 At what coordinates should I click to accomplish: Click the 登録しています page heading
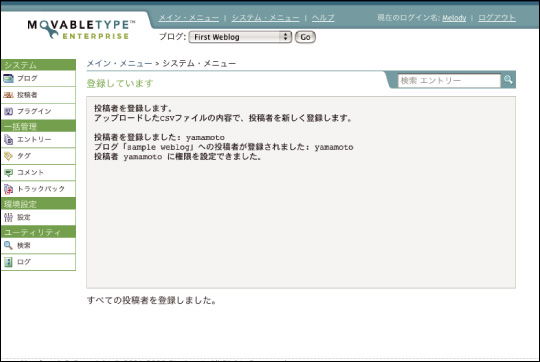(120, 83)
